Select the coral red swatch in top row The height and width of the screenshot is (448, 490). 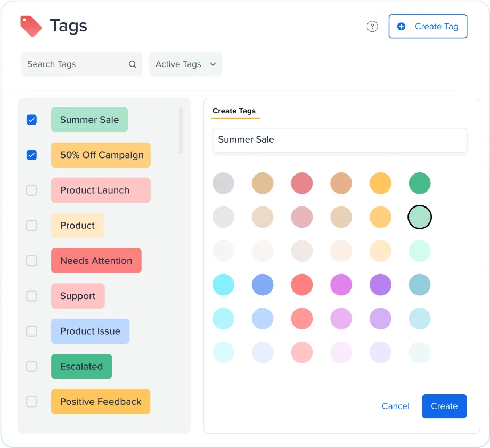(x=301, y=183)
